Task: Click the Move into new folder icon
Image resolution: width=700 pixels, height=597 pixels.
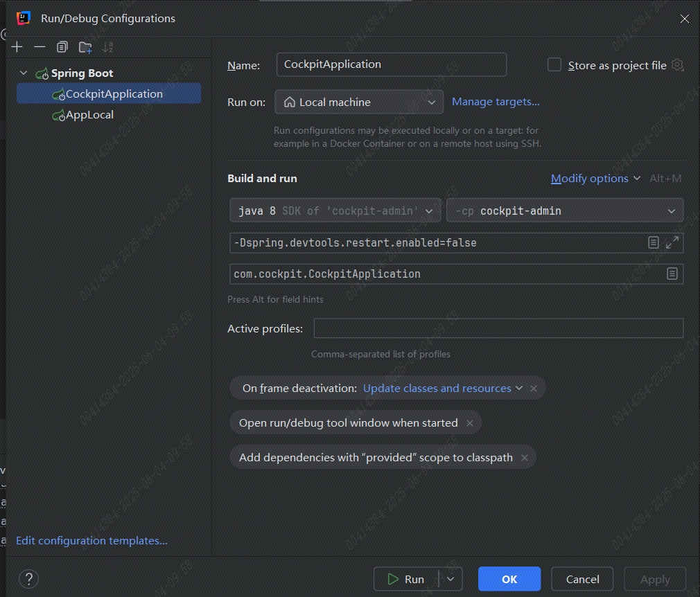Action: tap(85, 47)
